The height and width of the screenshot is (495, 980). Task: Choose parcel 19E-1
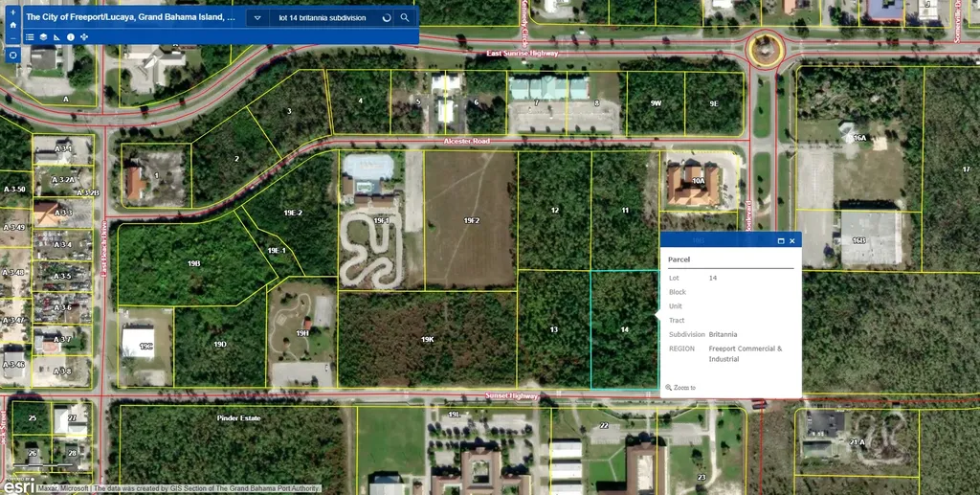pos(277,250)
